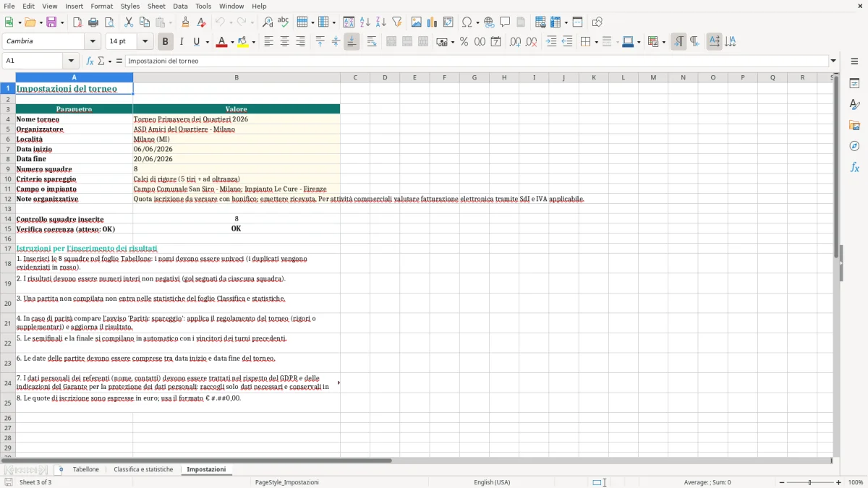The height and width of the screenshot is (488, 868).
Task: Open the Borders dropdown arrow
Action: 596,42
